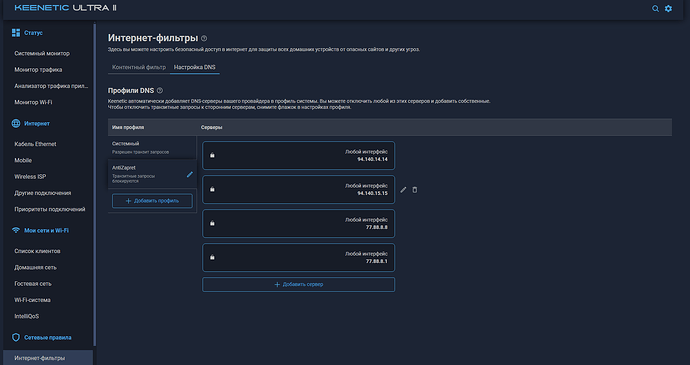Click the help icon beside Профили DNS
The width and height of the screenshot is (690, 365).
pyautogui.click(x=160, y=90)
